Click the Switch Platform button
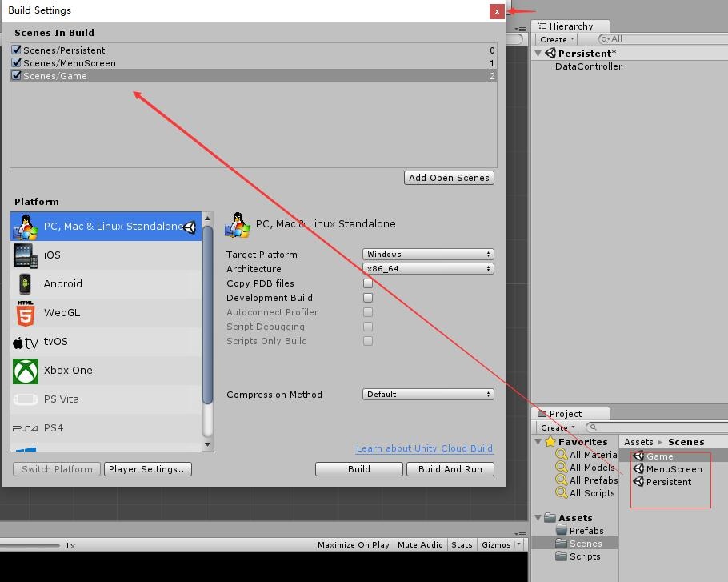The width and height of the screenshot is (728, 582). pyautogui.click(x=57, y=469)
